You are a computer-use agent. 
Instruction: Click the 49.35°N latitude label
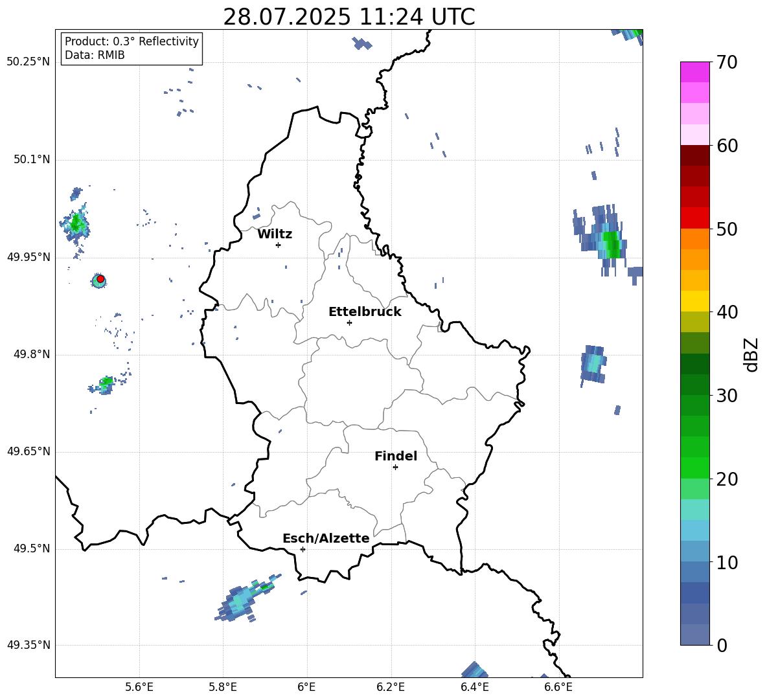click(x=29, y=645)
